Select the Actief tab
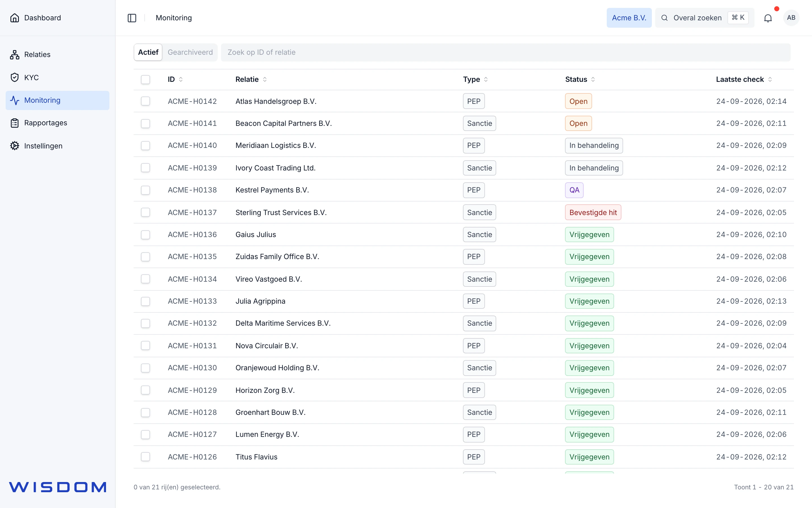The width and height of the screenshot is (812, 508). tap(148, 52)
